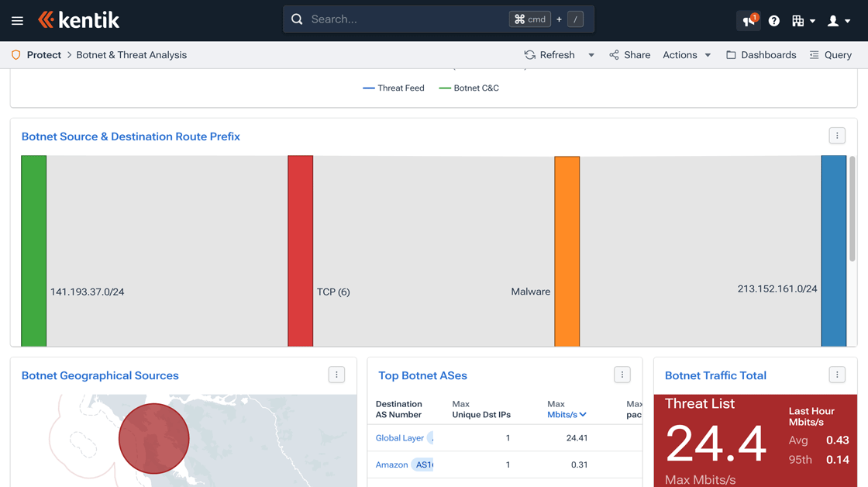Click the help question mark icon
This screenshot has height=487, width=868.
[x=773, y=20]
